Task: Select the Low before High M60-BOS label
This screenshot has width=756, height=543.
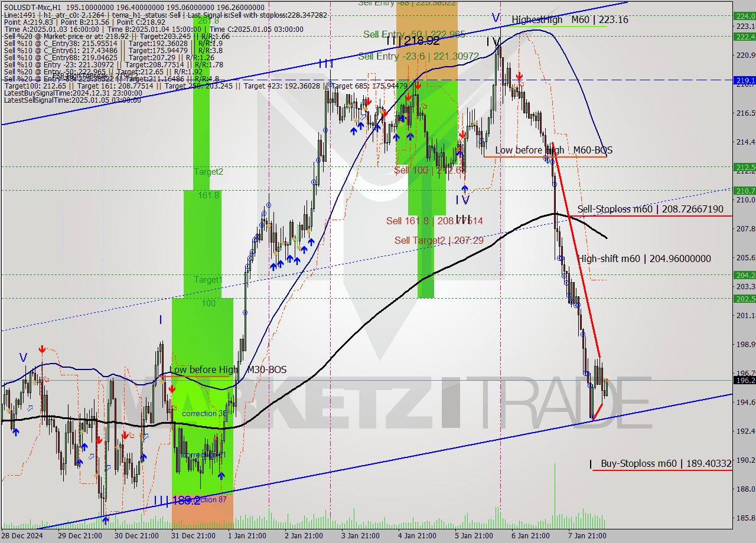Action: pyautogui.click(x=553, y=151)
